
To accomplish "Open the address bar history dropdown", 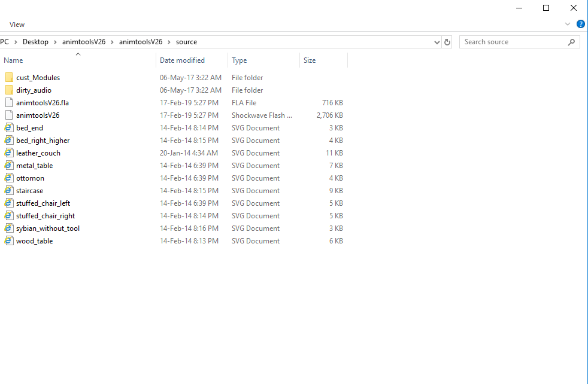I will click(437, 42).
